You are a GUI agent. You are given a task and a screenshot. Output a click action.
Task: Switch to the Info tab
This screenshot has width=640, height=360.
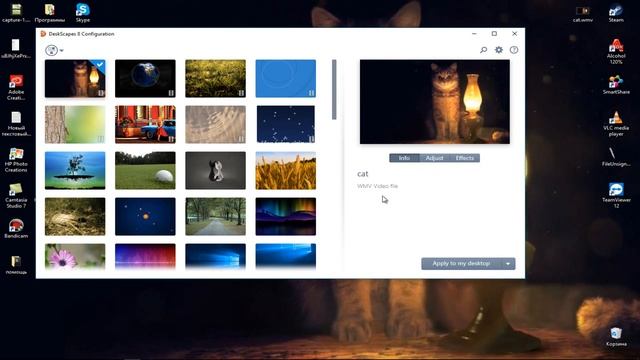(404, 158)
